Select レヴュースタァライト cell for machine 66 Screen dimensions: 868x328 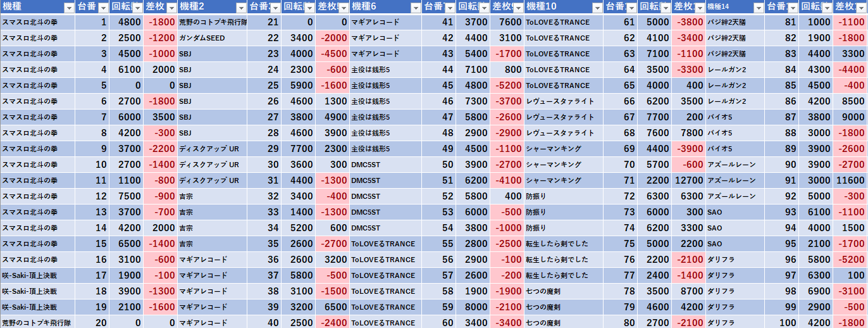coord(564,101)
